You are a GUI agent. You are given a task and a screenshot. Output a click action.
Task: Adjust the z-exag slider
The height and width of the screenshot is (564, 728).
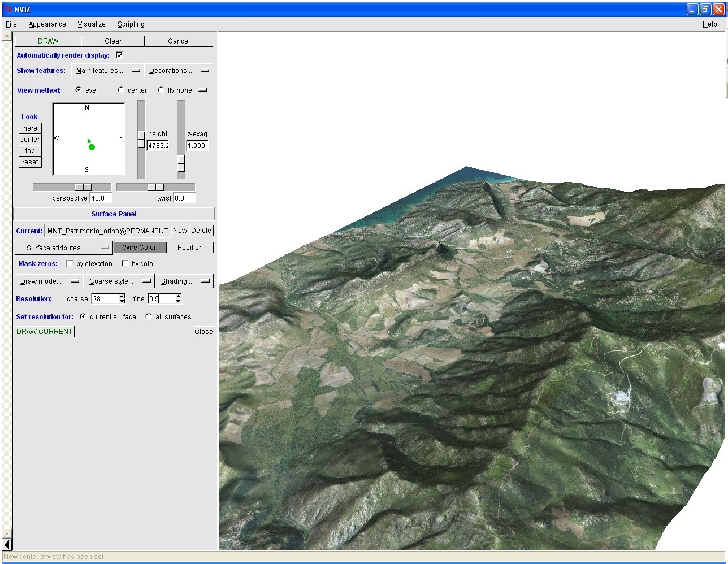180,164
